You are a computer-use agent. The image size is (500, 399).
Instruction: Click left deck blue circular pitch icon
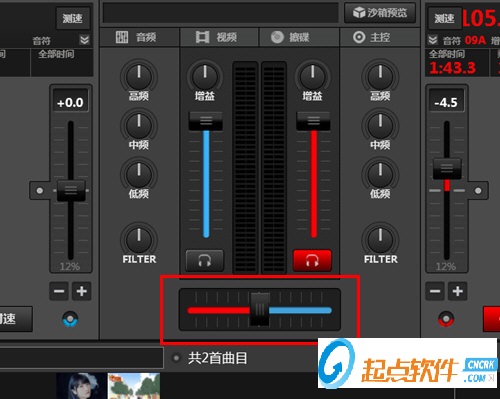[70, 319]
